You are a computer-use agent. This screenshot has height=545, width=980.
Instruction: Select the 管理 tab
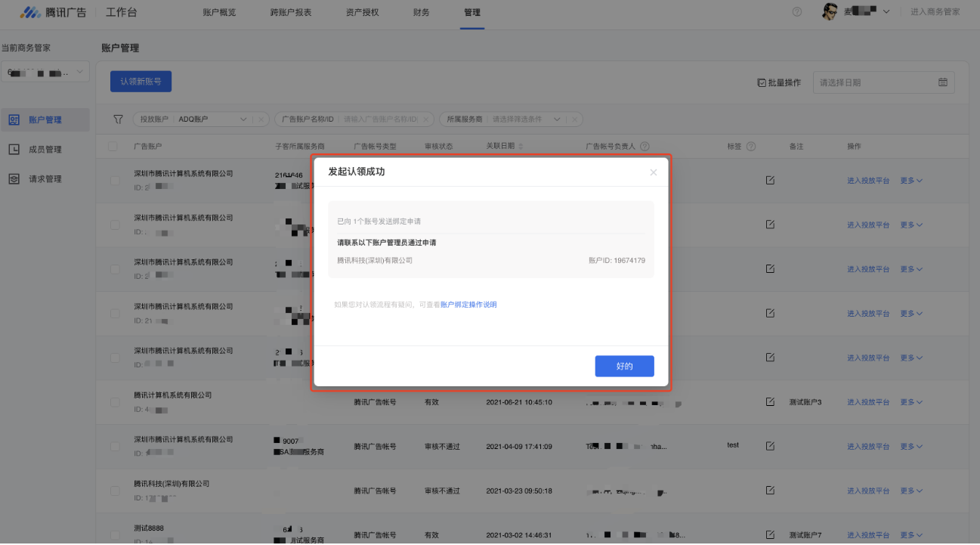coord(472,12)
